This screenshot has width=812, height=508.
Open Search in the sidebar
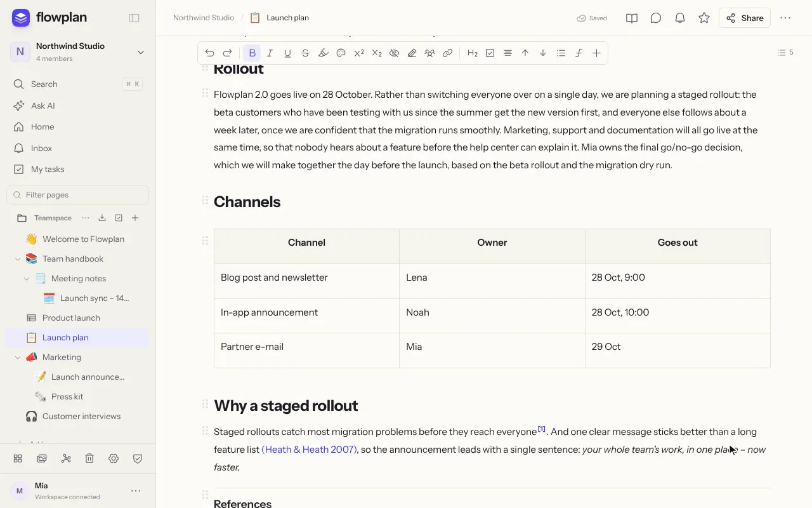point(77,84)
